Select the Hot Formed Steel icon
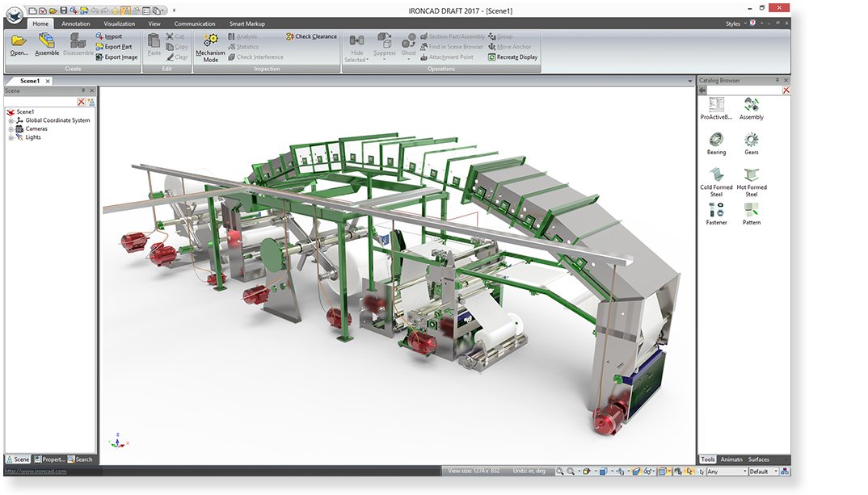This screenshot has height=495, width=868. point(752,176)
